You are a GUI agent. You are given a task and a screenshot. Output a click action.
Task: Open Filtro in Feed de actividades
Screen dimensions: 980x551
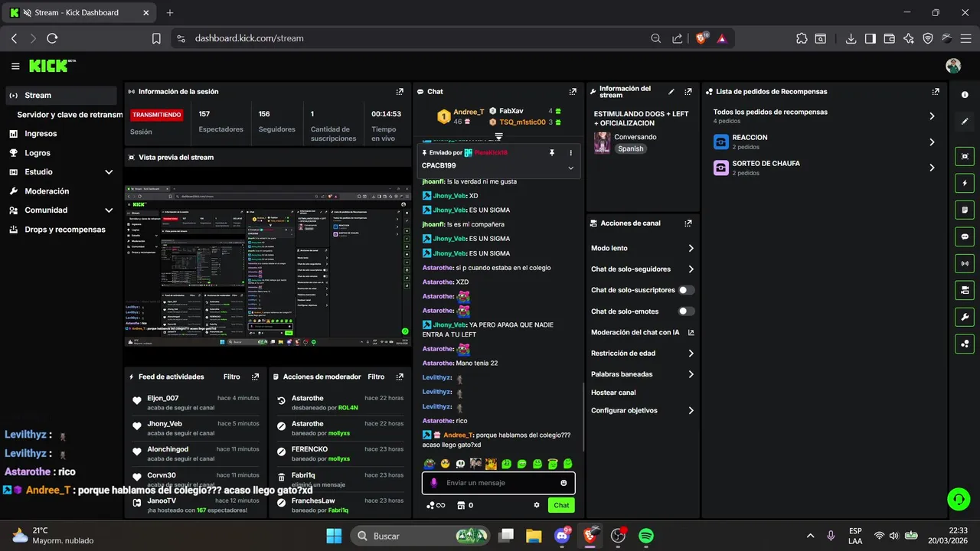pyautogui.click(x=232, y=377)
